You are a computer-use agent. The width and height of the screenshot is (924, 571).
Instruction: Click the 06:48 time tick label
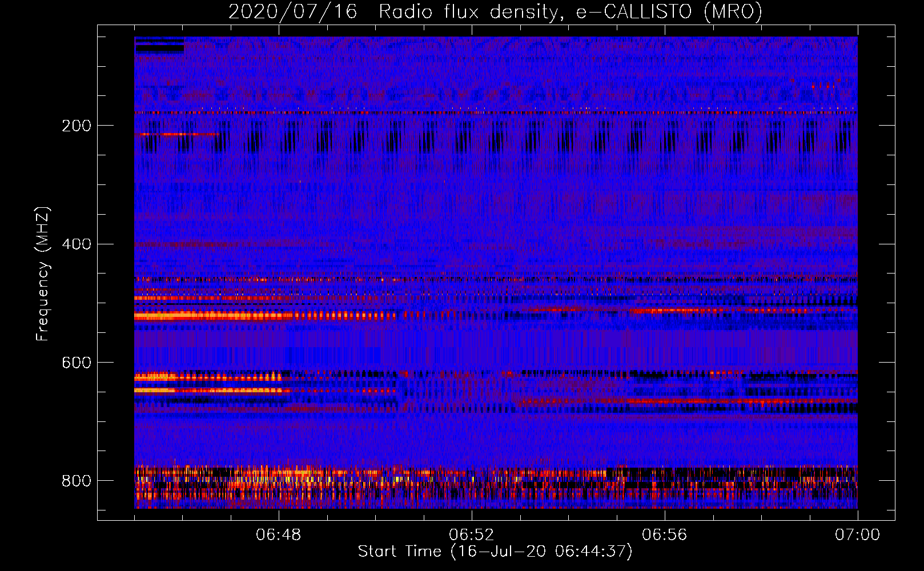point(279,535)
